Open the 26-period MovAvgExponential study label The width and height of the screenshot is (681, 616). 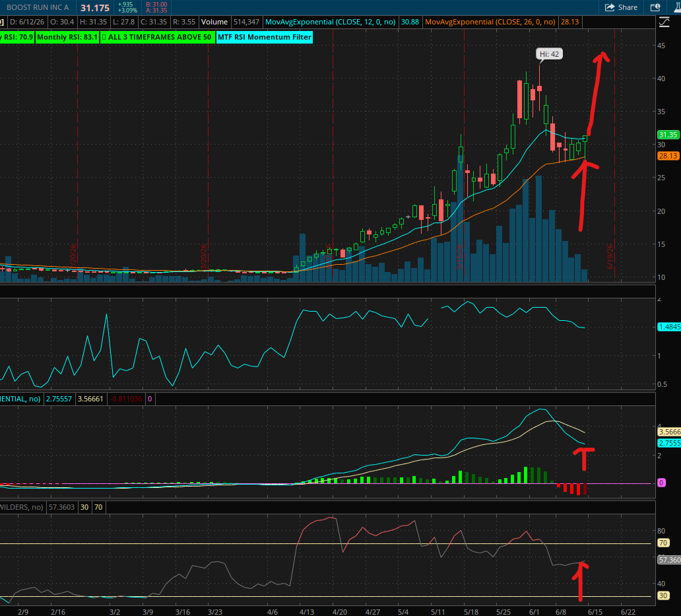pos(490,22)
